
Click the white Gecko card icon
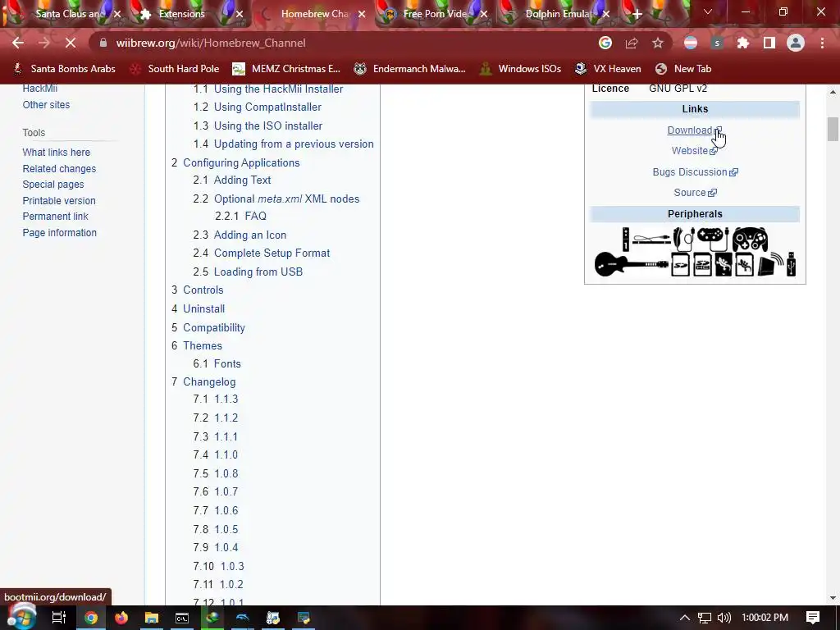pos(744,265)
